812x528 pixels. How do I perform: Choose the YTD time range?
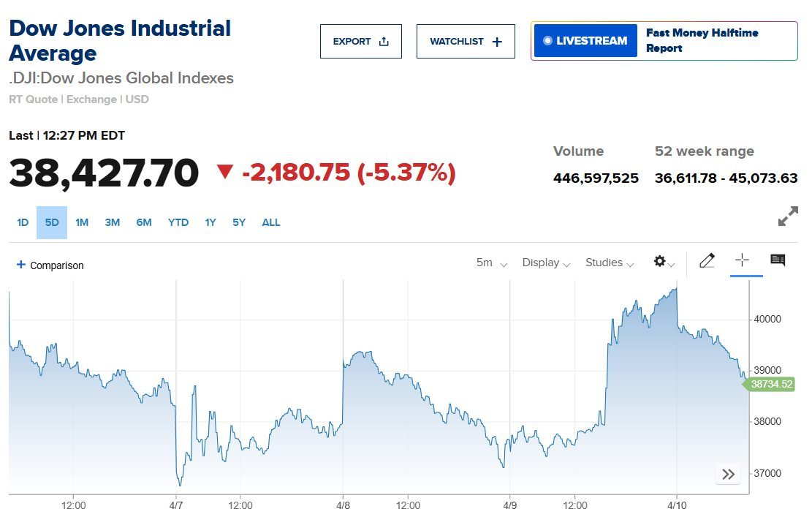[178, 222]
